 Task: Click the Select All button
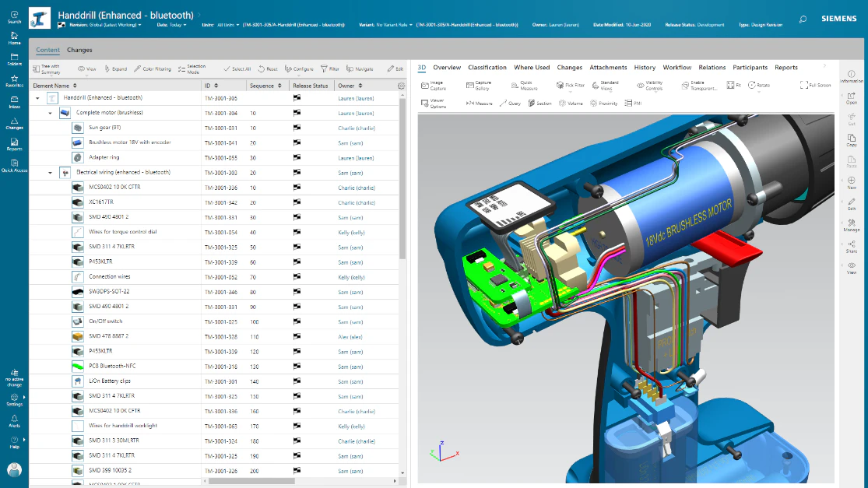pyautogui.click(x=237, y=69)
